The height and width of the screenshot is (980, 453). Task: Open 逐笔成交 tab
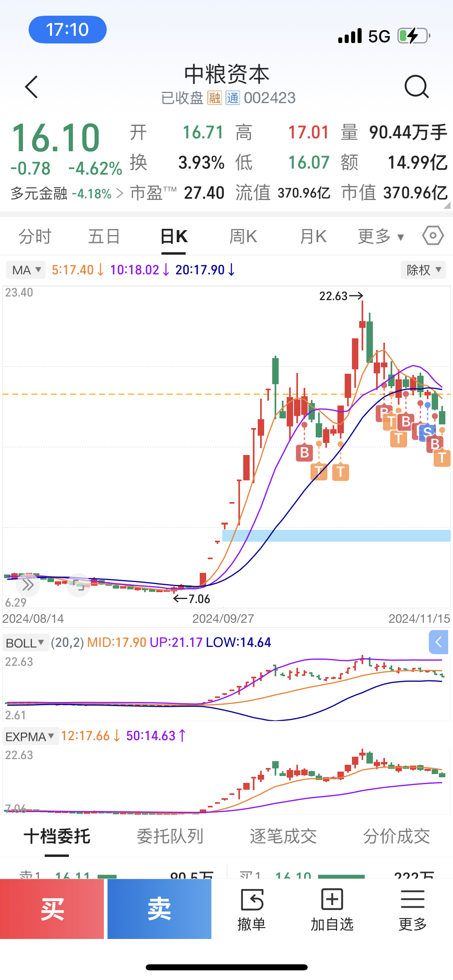[x=283, y=837]
